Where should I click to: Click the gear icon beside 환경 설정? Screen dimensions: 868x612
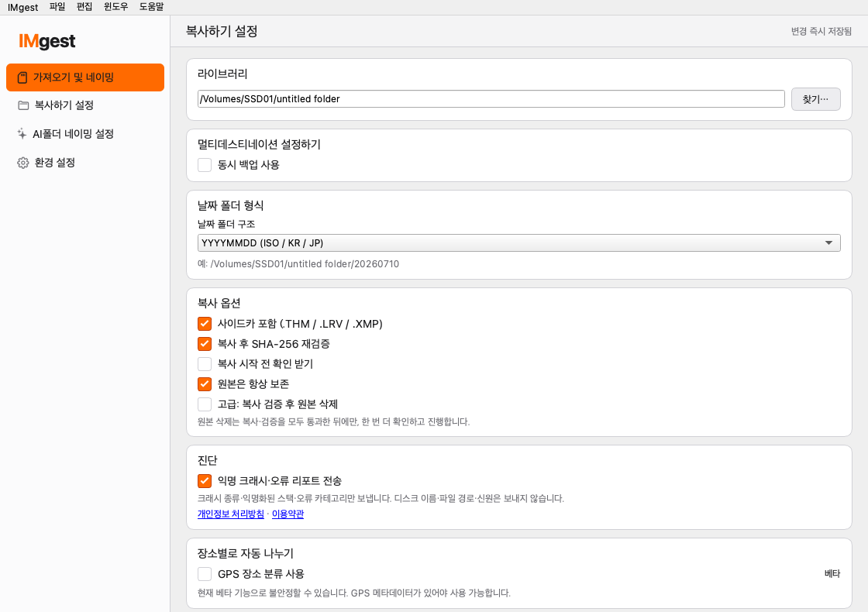(x=22, y=163)
